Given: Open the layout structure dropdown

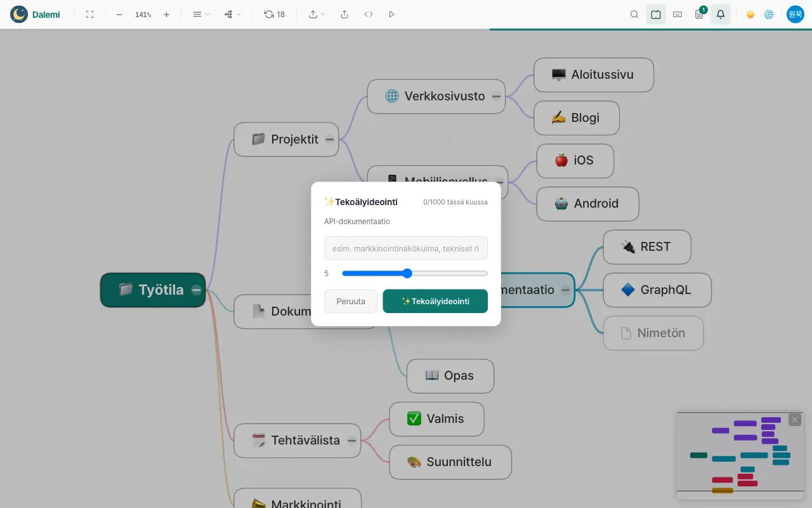Looking at the screenshot, I should [x=233, y=14].
